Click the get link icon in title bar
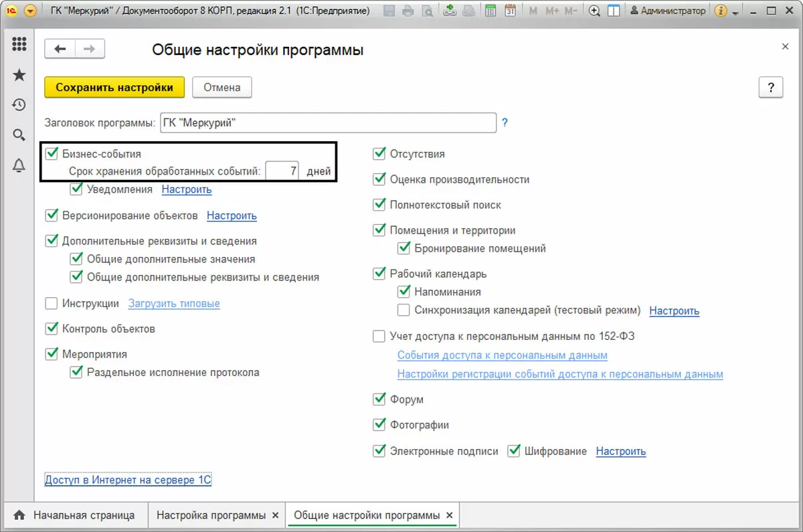Screen dimensions: 803x532 pyautogui.click(x=450, y=11)
